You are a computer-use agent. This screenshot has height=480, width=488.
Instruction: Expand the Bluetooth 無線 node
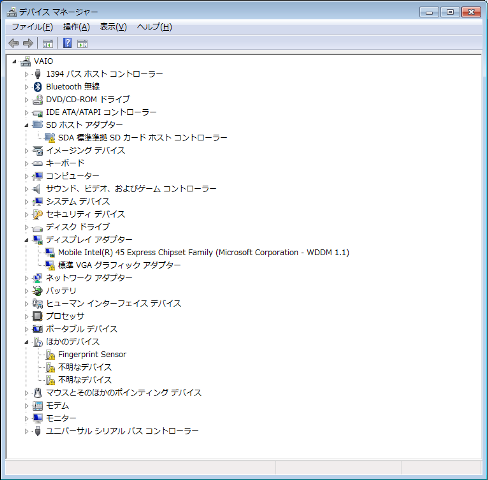coord(26,87)
